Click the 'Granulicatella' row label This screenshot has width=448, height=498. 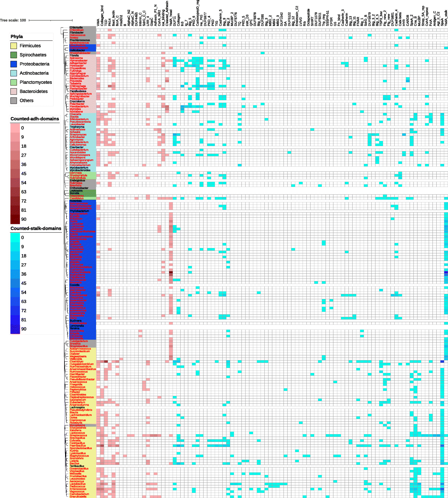tap(78, 496)
